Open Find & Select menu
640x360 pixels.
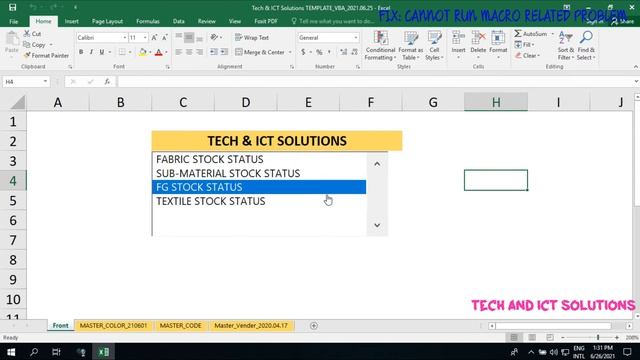click(x=586, y=46)
